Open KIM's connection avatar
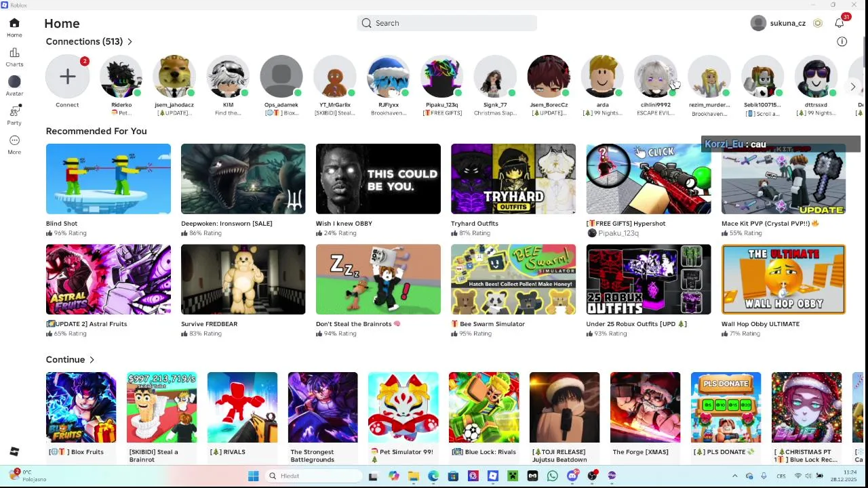Screen dimensions: 868x488 pyautogui.click(x=228, y=77)
